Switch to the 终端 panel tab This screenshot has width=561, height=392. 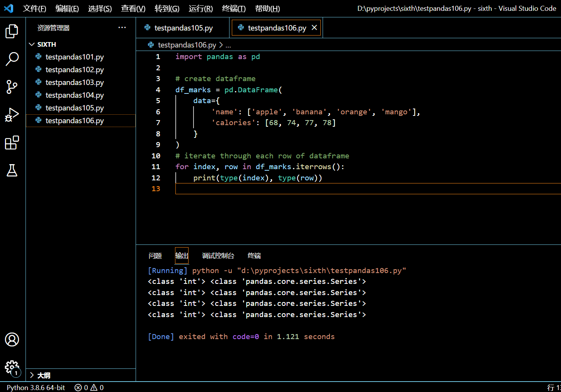point(254,256)
